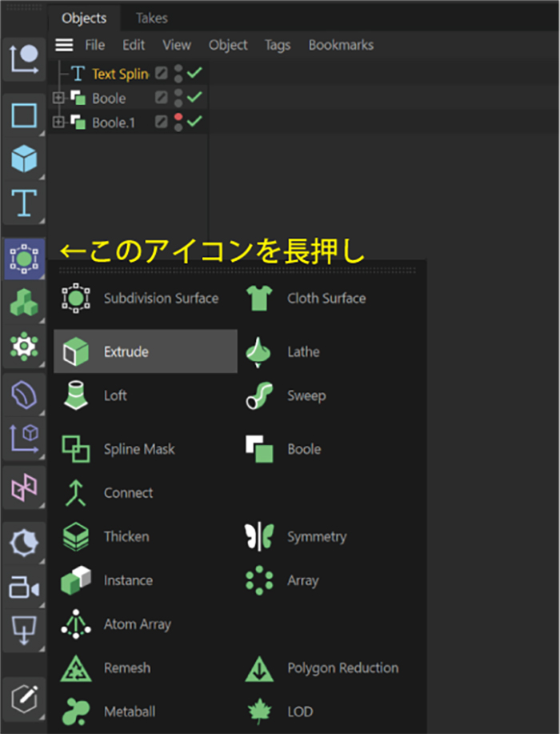
Task: Toggle Boole visibility dots
Action: pyautogui.click(x=178, y=98)
